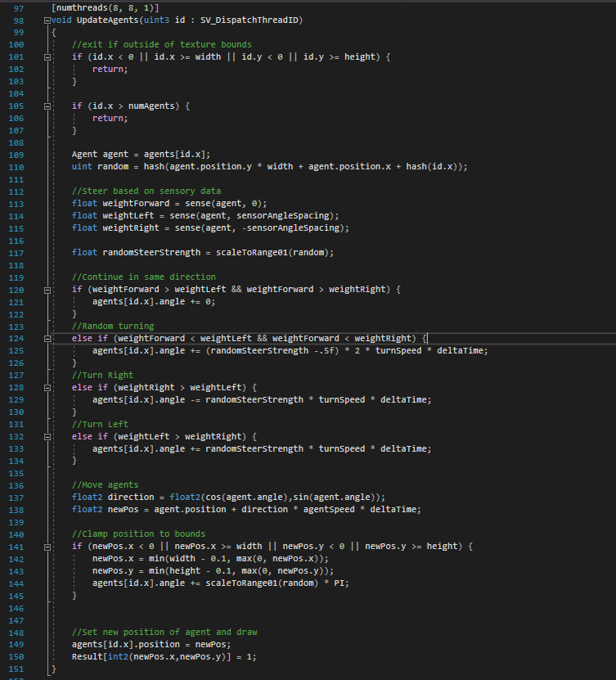Collapse the UpdateAgents function at line 98
The width and height of the screenshot is (616, 680).
pyautogui.click(x=47, y=20)
